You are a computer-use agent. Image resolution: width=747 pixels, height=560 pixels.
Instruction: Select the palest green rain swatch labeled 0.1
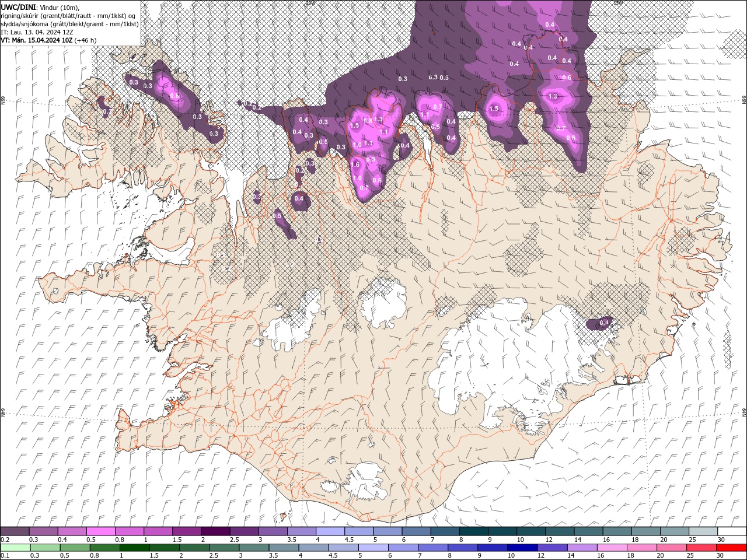16,548
